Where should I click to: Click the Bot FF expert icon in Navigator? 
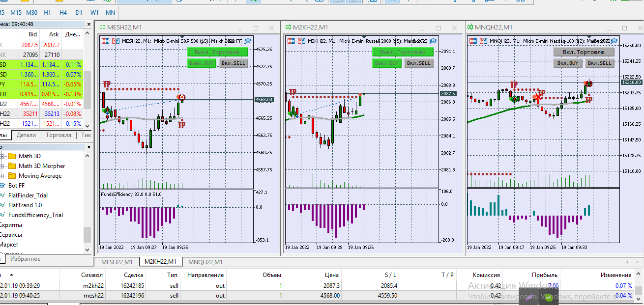(x=2, y=186)
